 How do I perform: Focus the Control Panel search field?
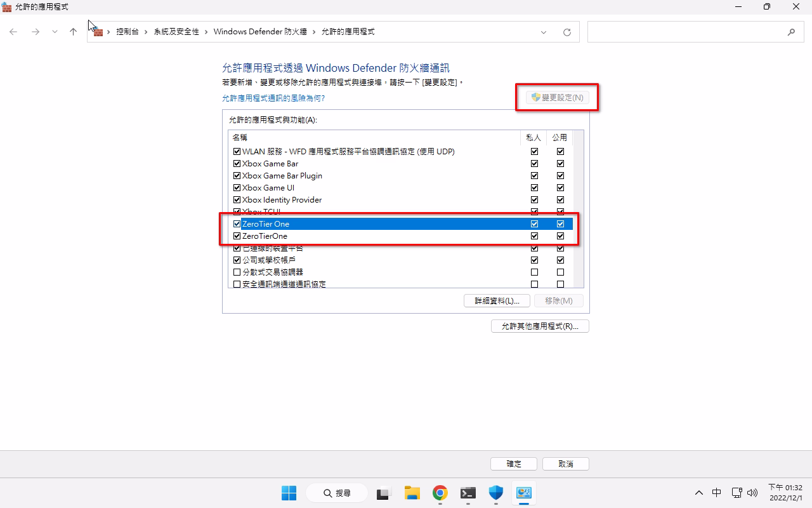695,32
